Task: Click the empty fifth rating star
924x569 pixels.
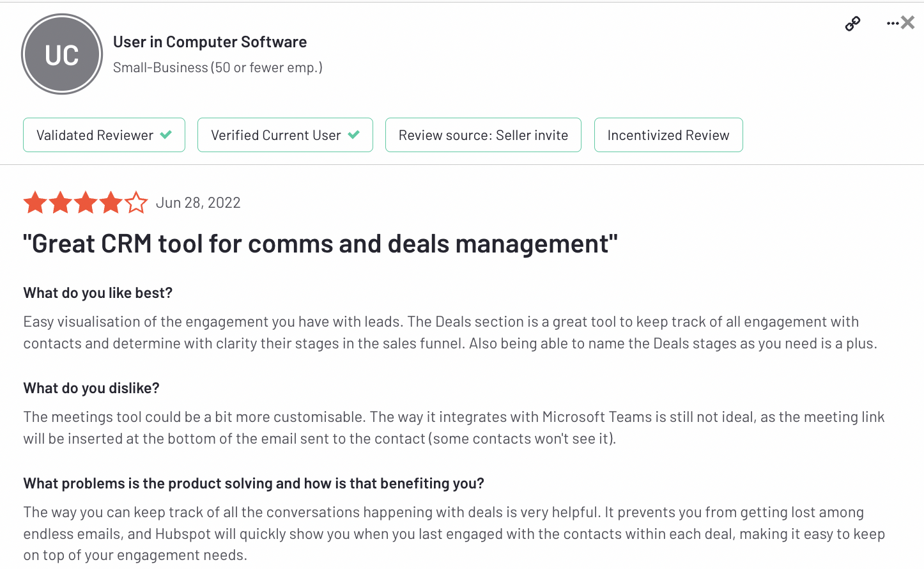Action: pos(136,203)
